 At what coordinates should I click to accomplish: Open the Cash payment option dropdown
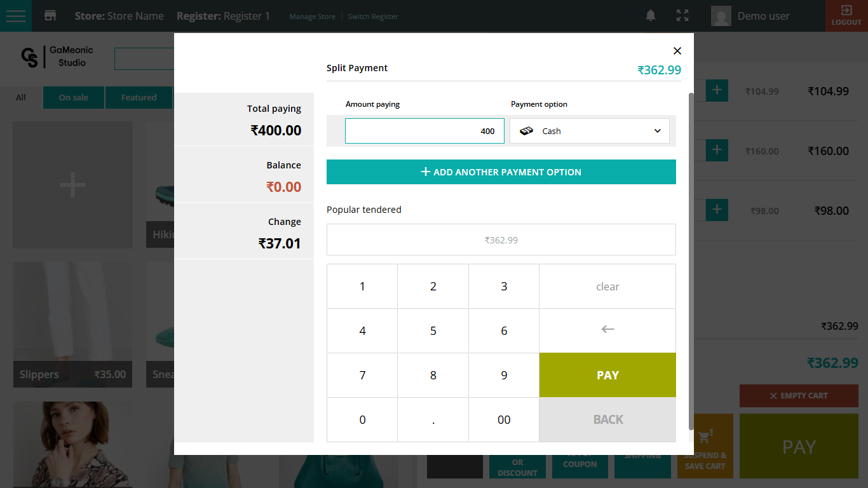click(x=589, y=131)
